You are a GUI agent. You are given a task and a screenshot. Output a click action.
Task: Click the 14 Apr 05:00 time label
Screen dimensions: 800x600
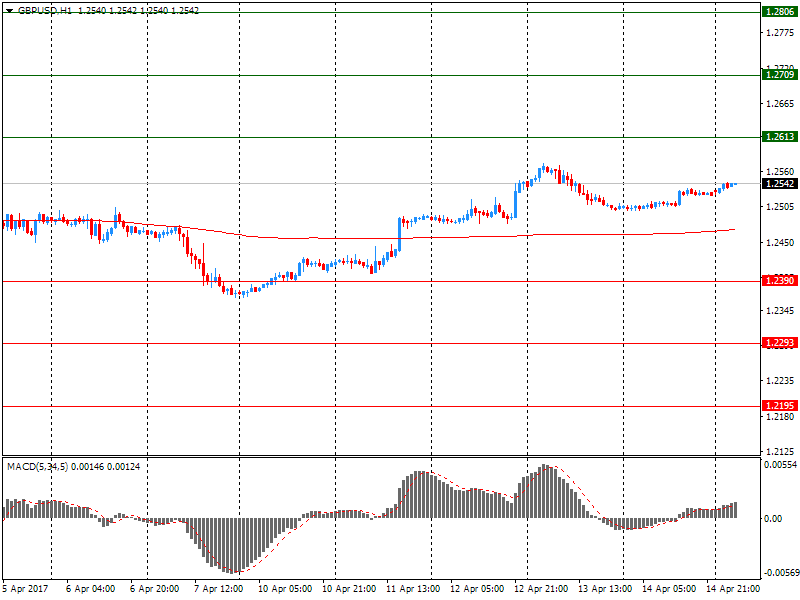(x=669, y=589)
